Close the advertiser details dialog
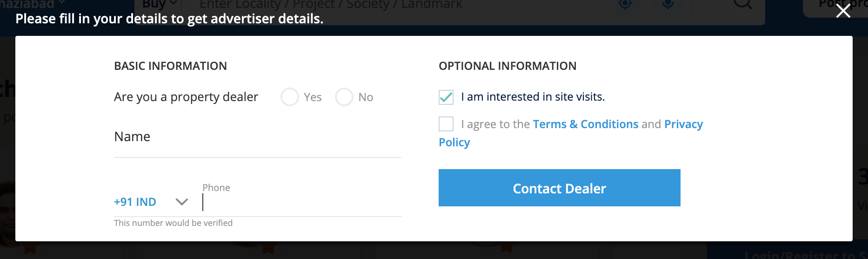This screenshot has width=868, height=259. (x=843, y=11)
